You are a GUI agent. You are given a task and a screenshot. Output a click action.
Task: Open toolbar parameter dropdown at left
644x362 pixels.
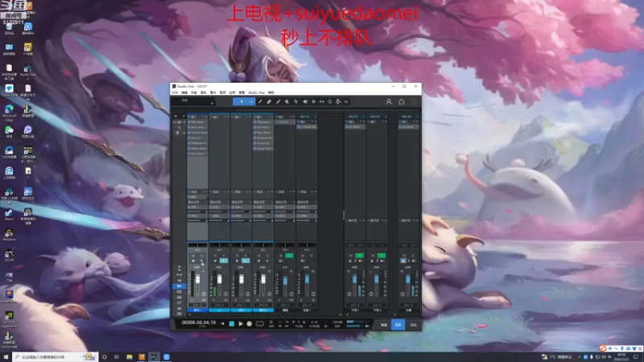[x=212, y=103]
